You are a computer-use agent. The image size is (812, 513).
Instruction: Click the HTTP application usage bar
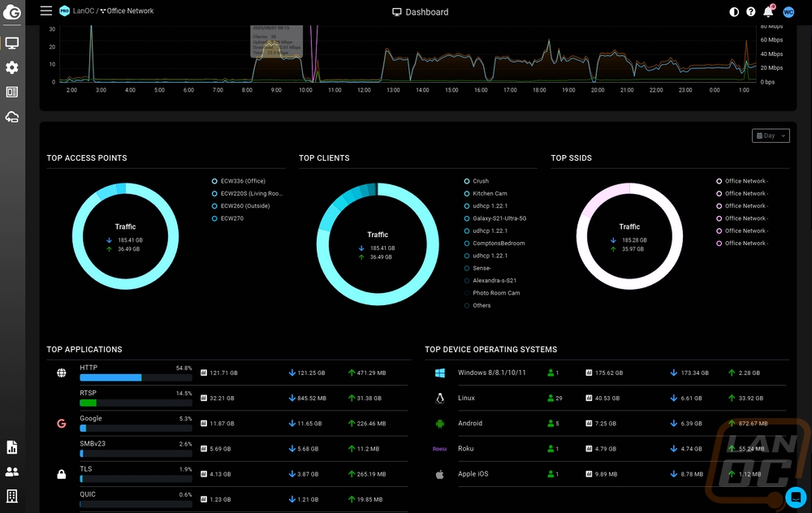coord(110,377)
